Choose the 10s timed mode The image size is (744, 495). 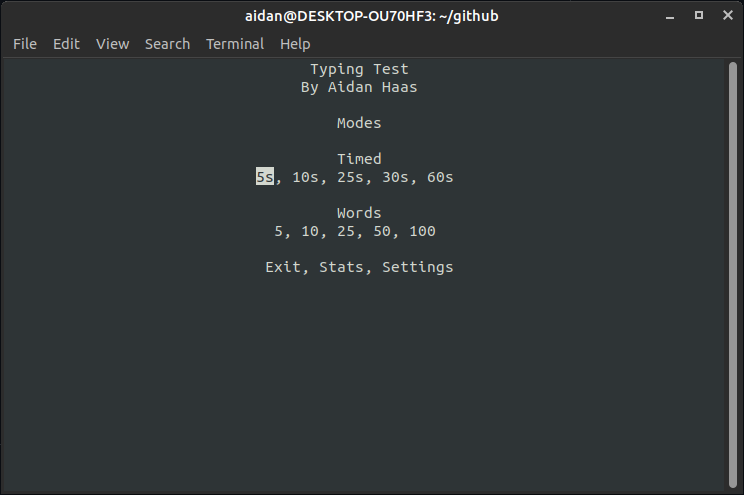pos(305,177)
